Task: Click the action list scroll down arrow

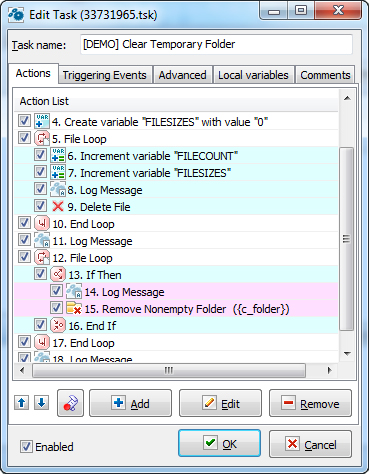Action: pyautogui.click(x=347, y=354)
